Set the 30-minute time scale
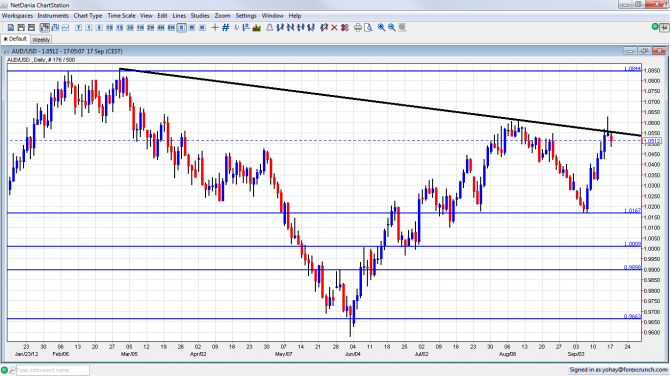The width and height of the screenshot is (670, 376). (x=130, y=27)
